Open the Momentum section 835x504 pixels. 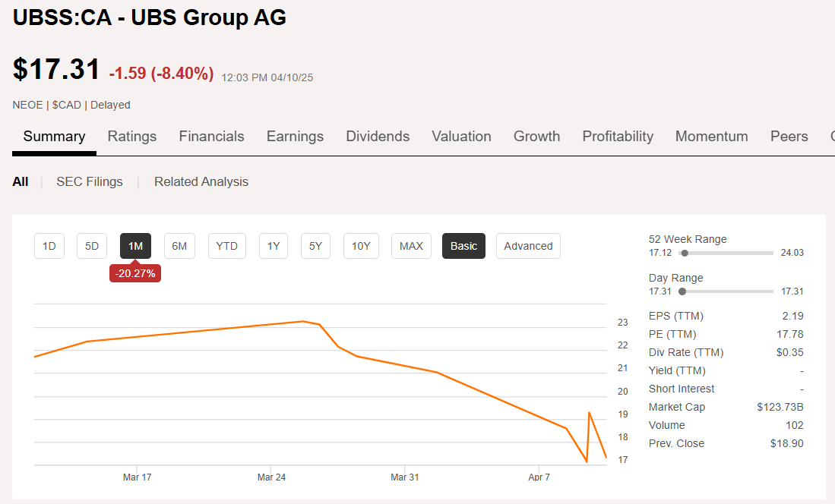pos(711,137)
